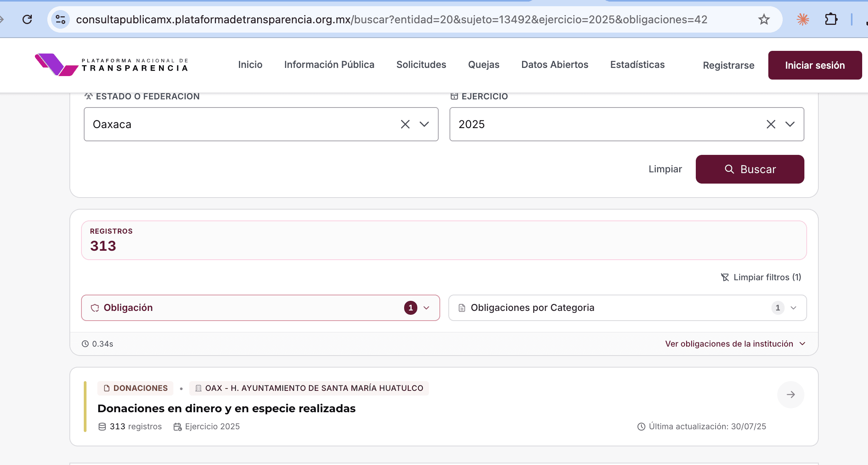Expand the Ejercicio dropdown arrow
This screenshot has width=868, height=465.
[x=790, y=124]
